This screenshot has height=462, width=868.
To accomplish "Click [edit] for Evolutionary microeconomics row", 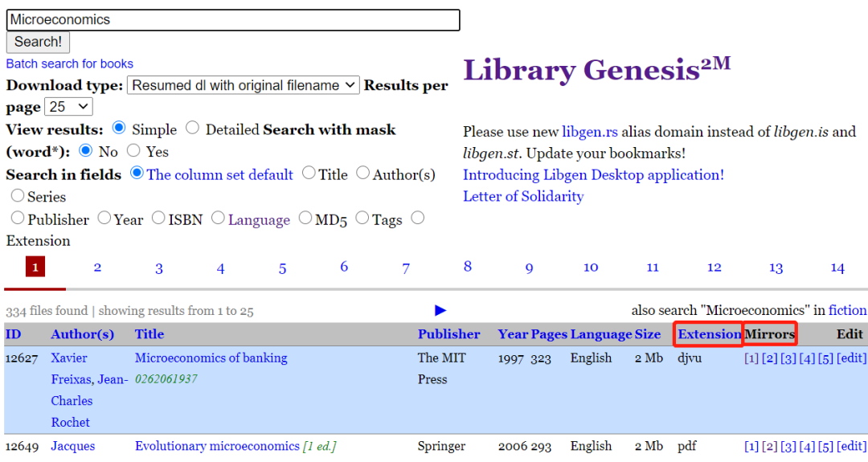I will 851,446.
